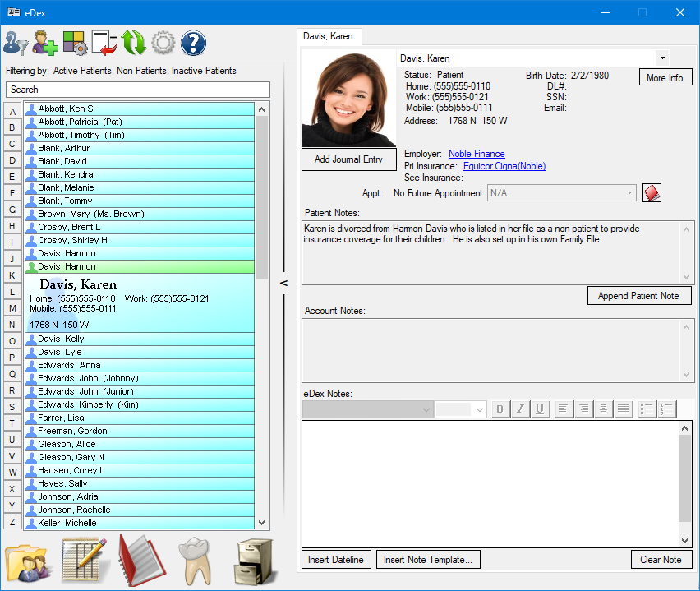
Task: Open the file cabinet icon
Action: click(253, 561)
